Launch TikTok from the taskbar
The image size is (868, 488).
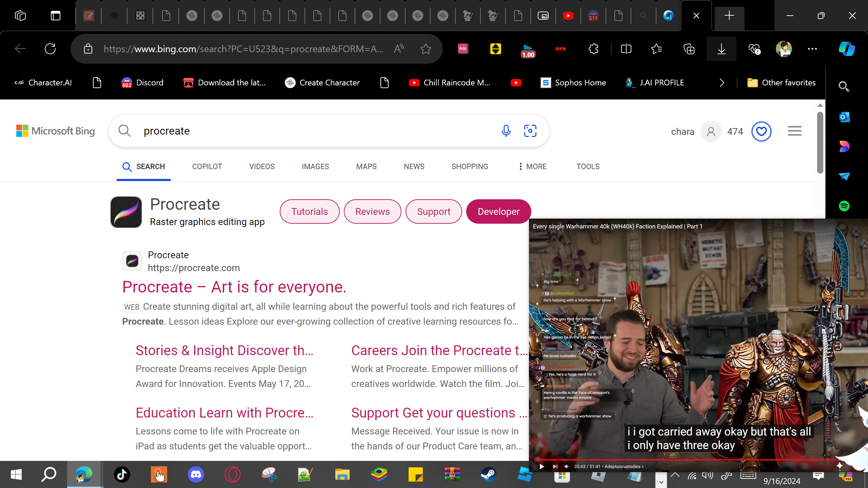(122, 474)
